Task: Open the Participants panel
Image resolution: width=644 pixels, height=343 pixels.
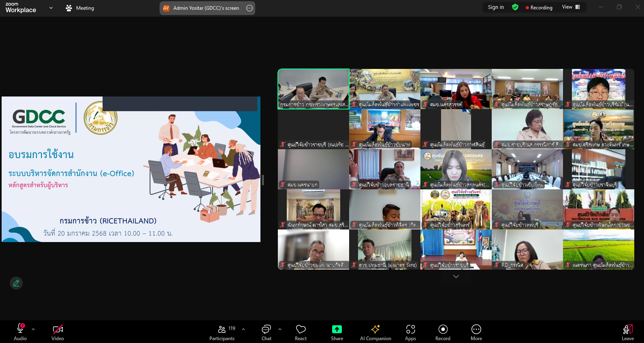Action: point(222,332)
